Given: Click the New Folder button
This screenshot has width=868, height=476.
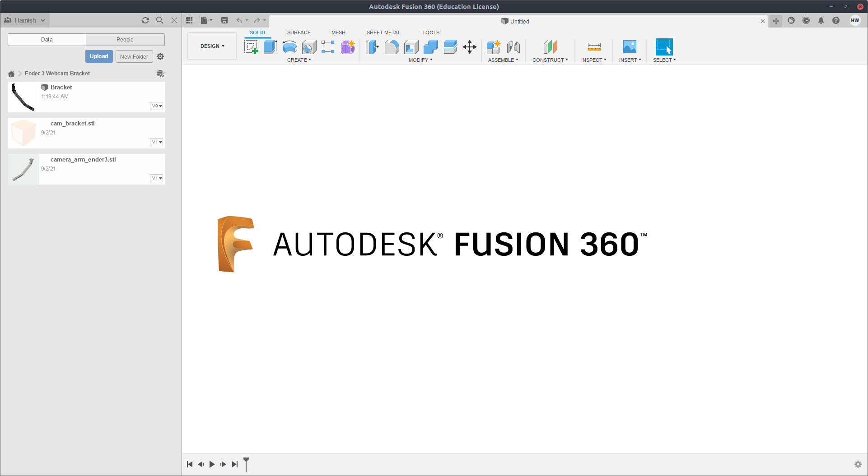Looking at the screenshot, I should tap(134, 56).
